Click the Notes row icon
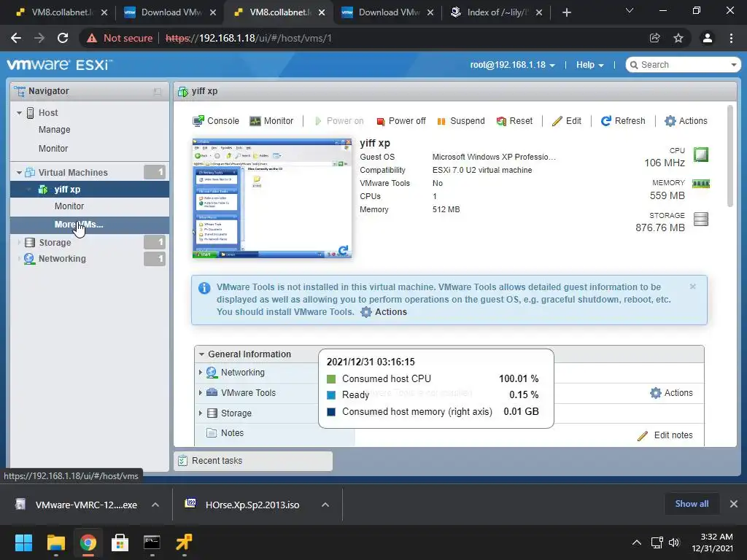Screen dimensions: 747x560 (211, 433)
